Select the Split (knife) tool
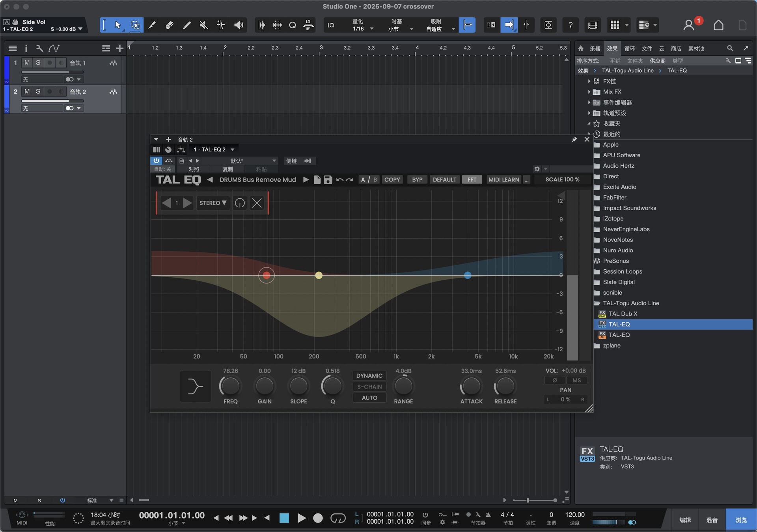 pos(152,25)
